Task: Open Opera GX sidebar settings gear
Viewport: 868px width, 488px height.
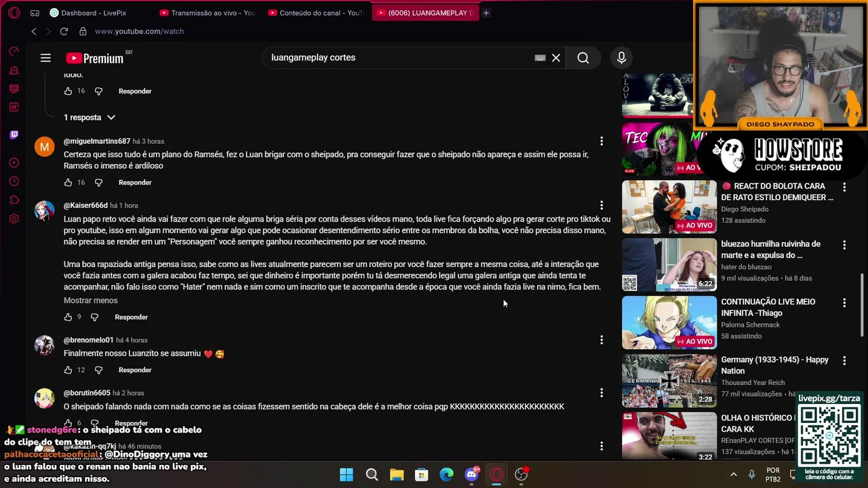Action: [14, 218]
